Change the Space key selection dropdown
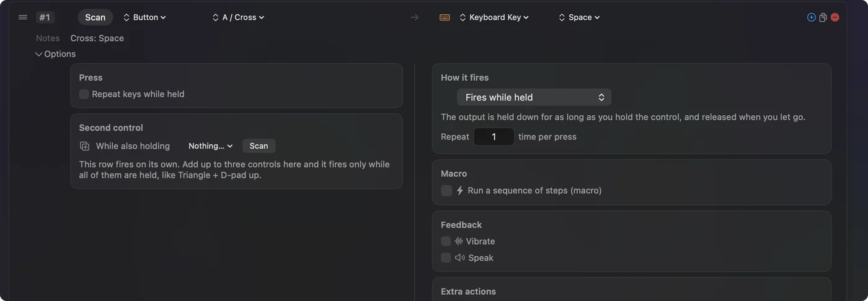This screenshot has height=301, width=868. point(579,17)
